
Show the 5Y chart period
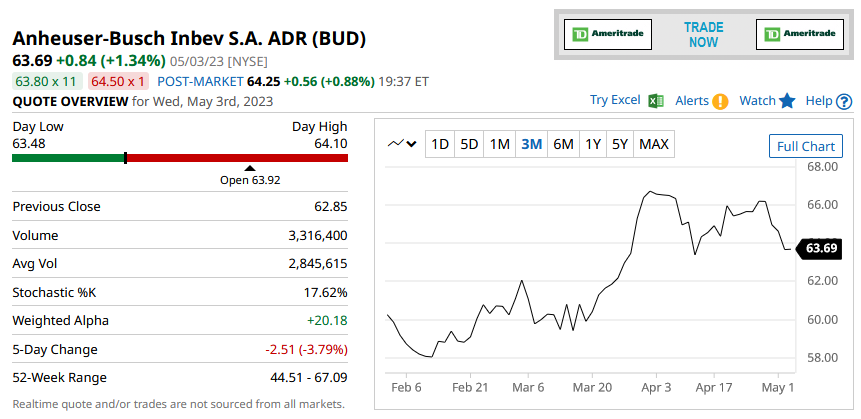620,144
